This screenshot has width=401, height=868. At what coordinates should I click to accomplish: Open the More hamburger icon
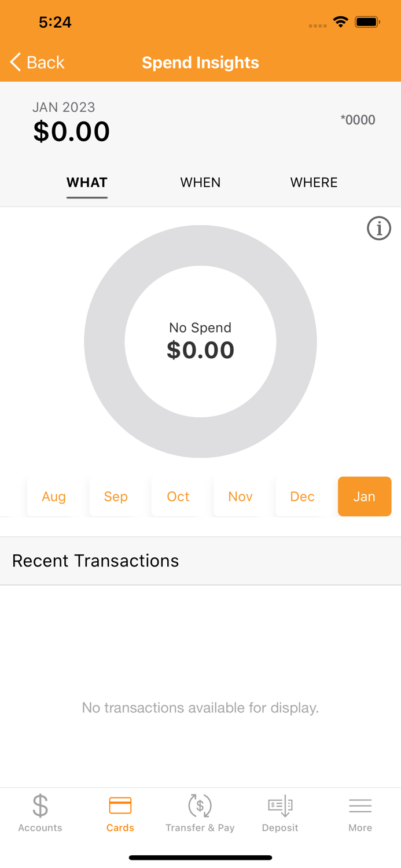[360, 805]
